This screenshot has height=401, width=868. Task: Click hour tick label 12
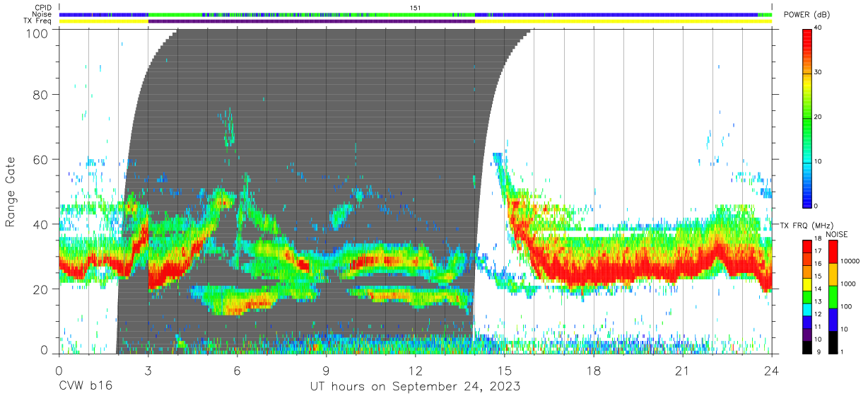(416, 371)
